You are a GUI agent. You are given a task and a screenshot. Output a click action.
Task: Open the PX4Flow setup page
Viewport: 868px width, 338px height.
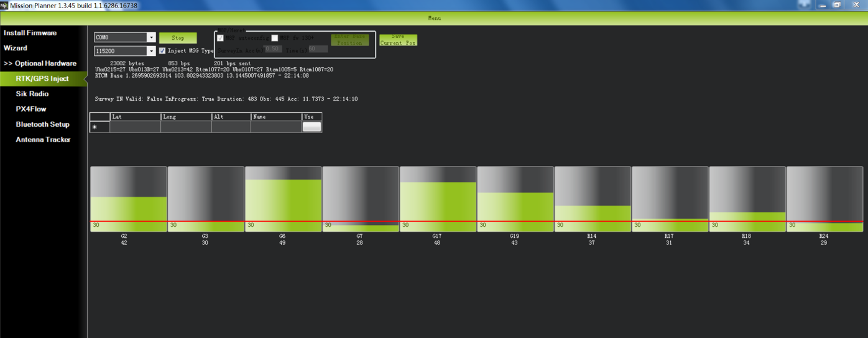coord(31,109)
